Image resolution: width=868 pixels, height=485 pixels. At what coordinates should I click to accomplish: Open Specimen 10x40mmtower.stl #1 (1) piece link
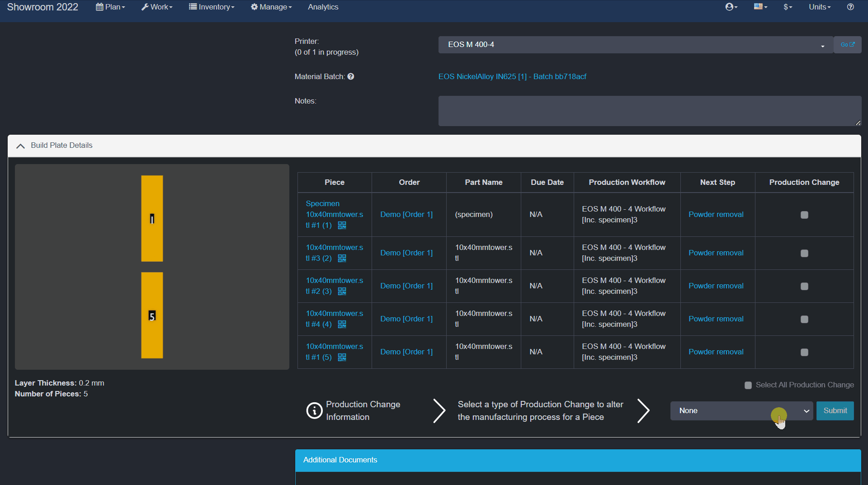click(x=334, y=214)
